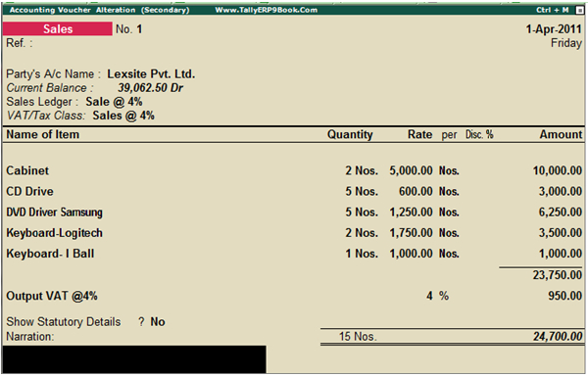Select the red Sales voucher type label
This screenshot has height=377, width=588.
tap(58, 28)
